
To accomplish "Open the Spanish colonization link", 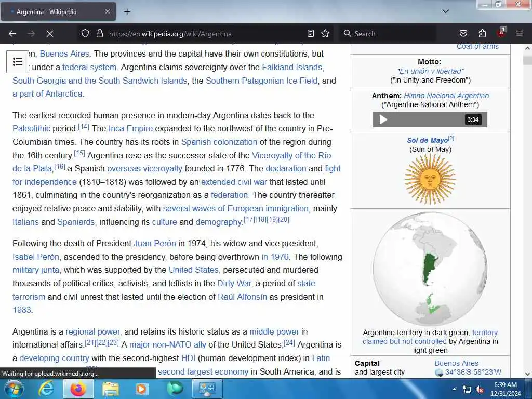I will click(219, 142).
